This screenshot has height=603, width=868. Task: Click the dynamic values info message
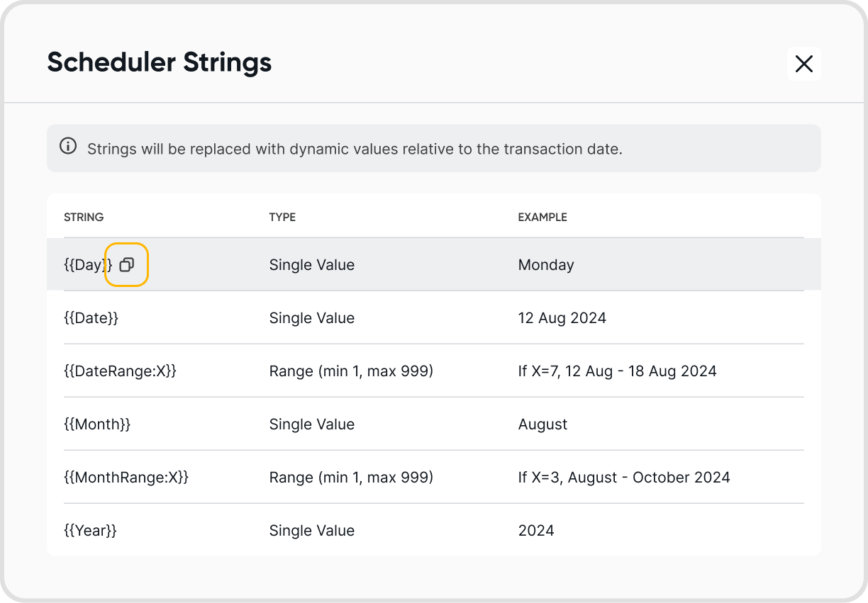[x=355, y=150]
